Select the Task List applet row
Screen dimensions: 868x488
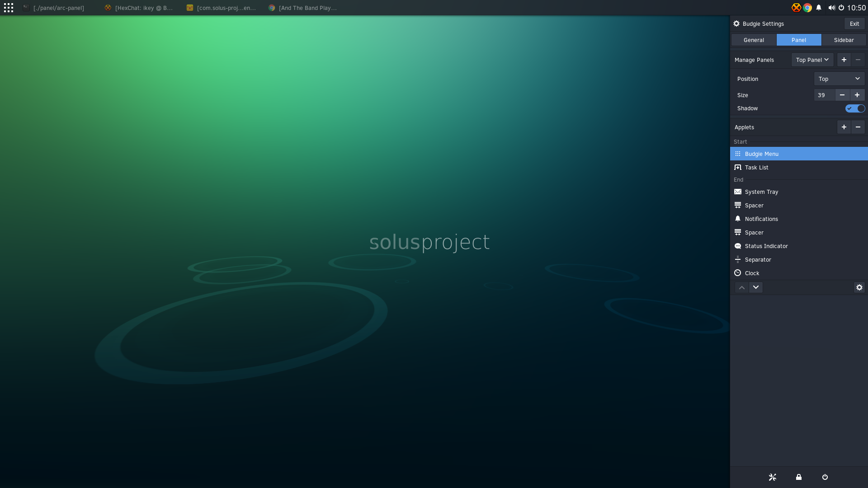[799, 167]
